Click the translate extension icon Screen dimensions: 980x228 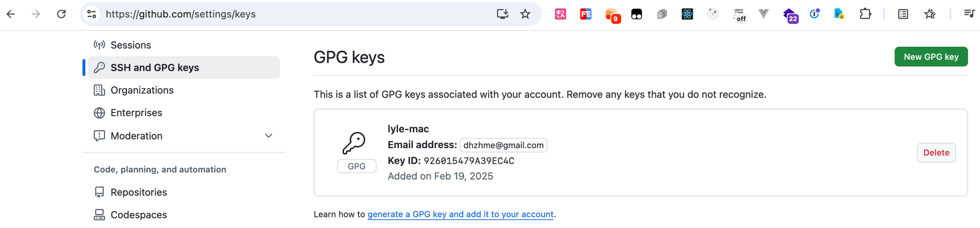pyautogui.click(x=560, y=14)
